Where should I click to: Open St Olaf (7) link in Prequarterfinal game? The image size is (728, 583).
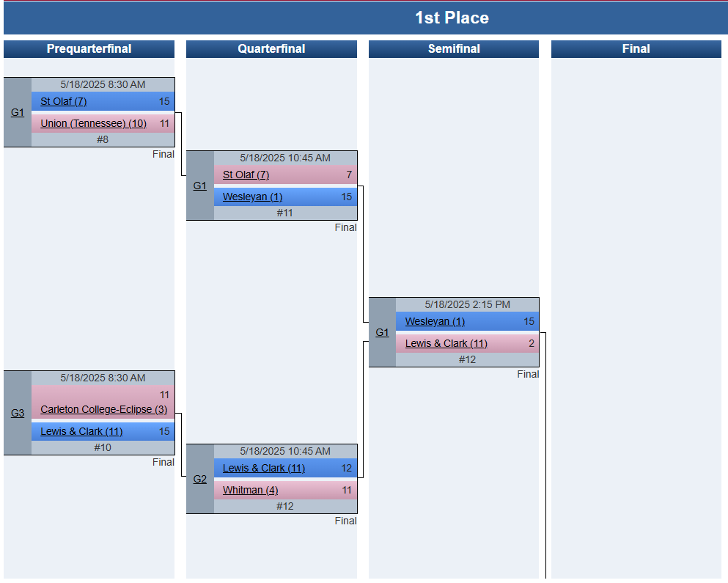(x=64, y=101)
